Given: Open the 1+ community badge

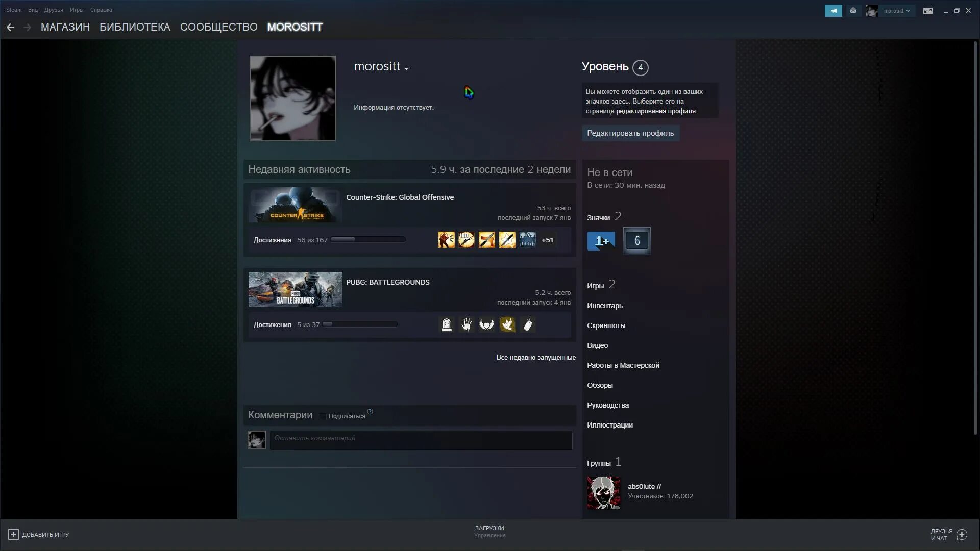Looking at the screenshot, I should pos(601,241).
